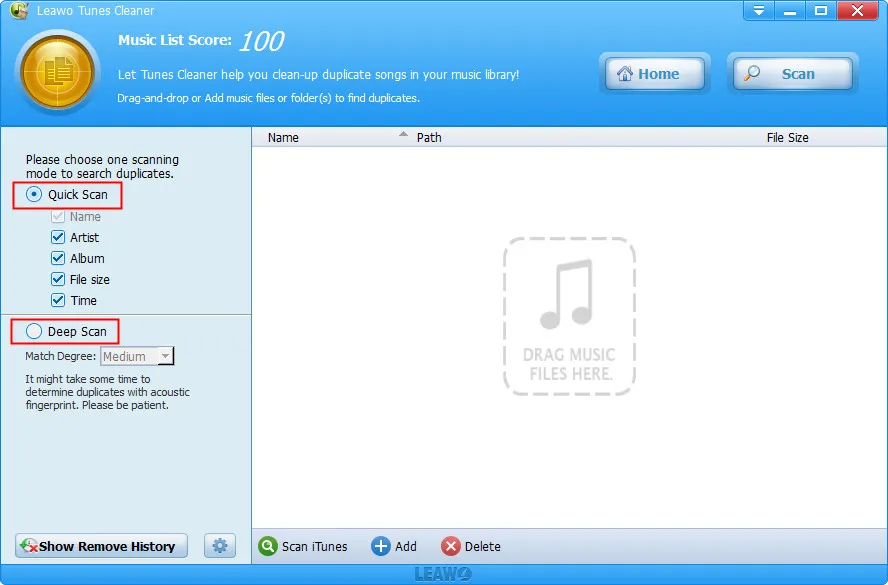Uncheck the Album checkbox

click(x=58, y=258)
